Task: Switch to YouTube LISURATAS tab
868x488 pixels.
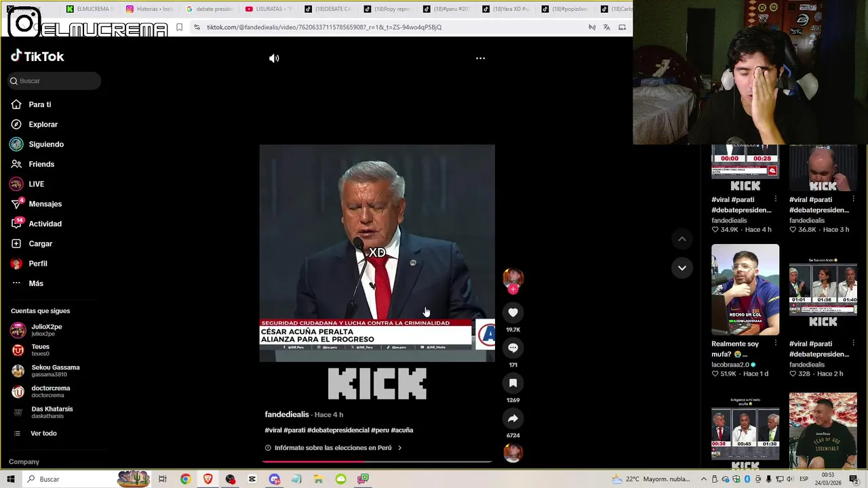Action: 268,9
